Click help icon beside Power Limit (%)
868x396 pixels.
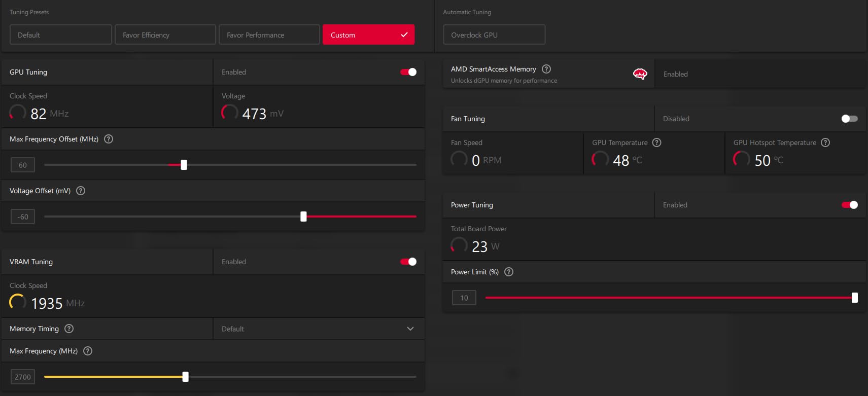click(x=509, y=272)
